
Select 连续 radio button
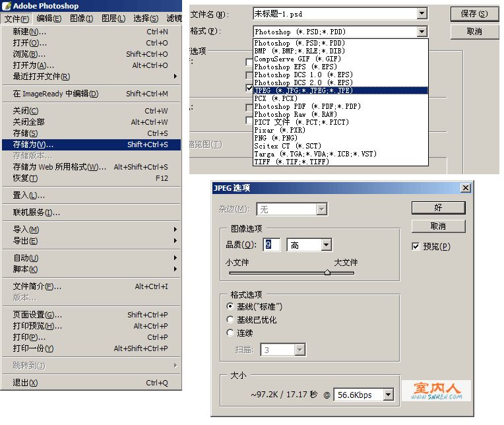(x=230, y=333)
